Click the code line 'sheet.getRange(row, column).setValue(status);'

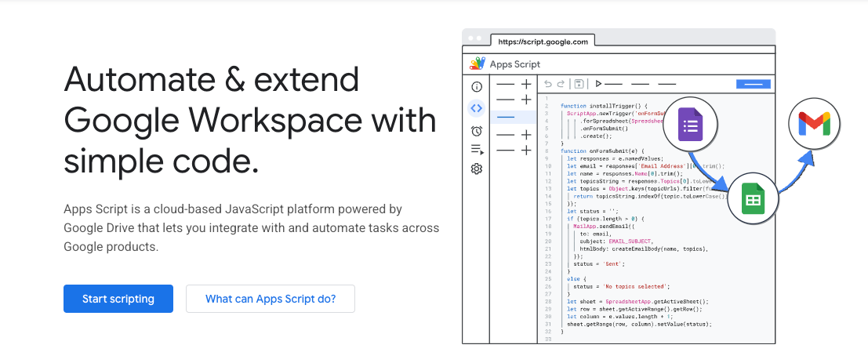pos(639,325)
